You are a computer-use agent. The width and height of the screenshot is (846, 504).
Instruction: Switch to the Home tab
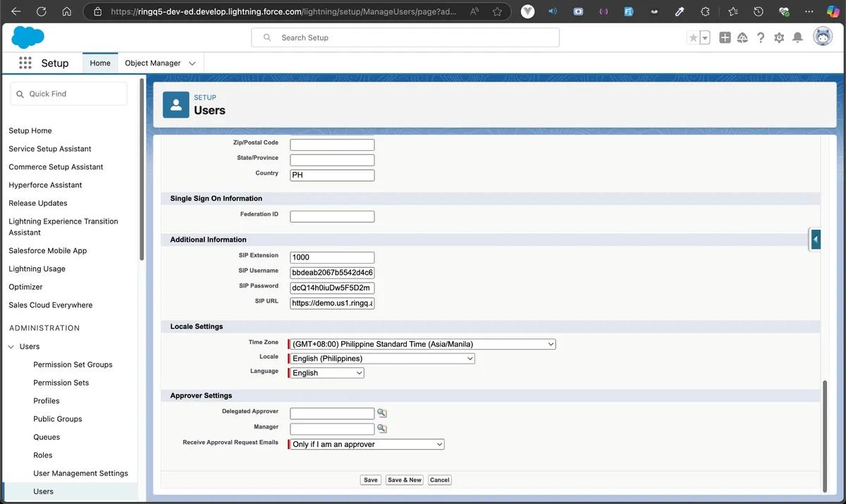click(100, 63)
